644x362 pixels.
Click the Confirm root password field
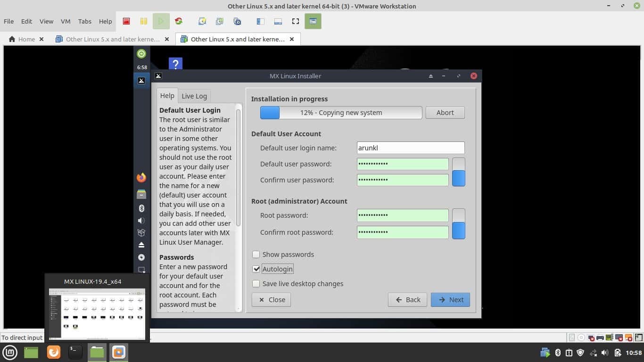(x=403, y=232)
